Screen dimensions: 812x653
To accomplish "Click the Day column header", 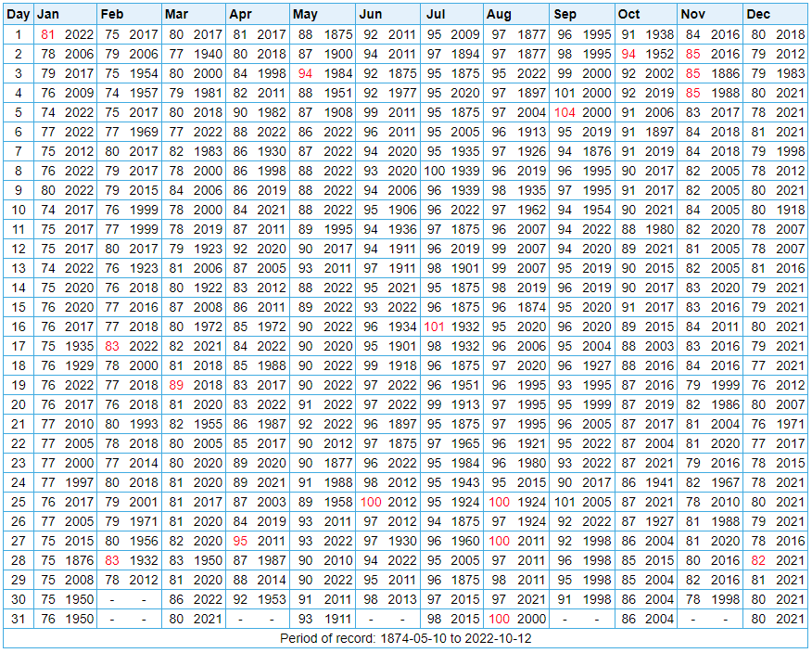I will pyautogui.click(x=19, y=15).
